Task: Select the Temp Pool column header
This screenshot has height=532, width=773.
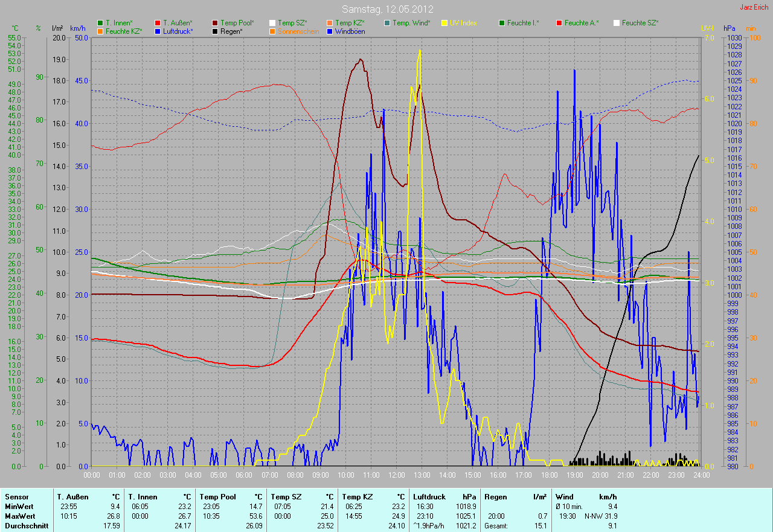Action: coord(217,496)
